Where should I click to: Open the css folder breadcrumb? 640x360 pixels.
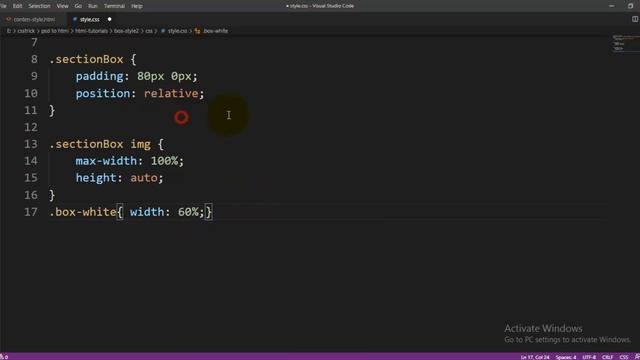pos(149,31)
